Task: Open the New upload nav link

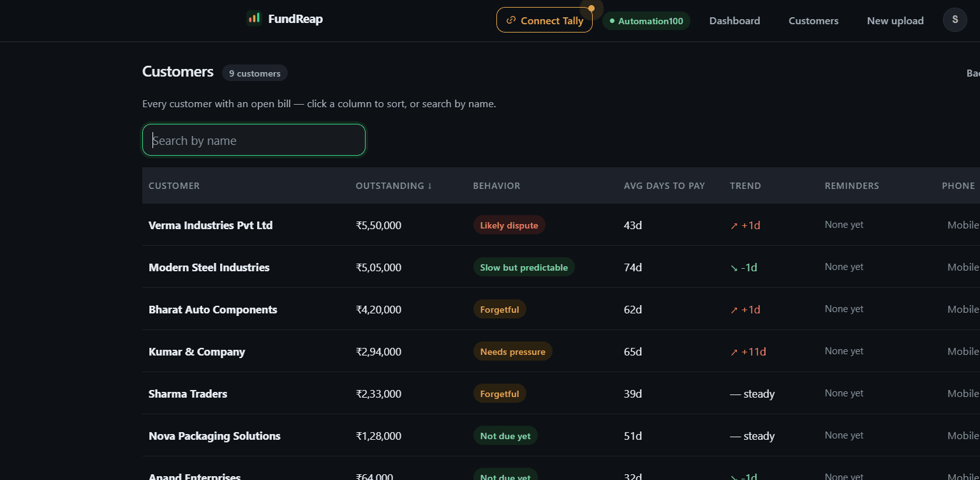Action: pyautogui.click(x=895, y=21)
